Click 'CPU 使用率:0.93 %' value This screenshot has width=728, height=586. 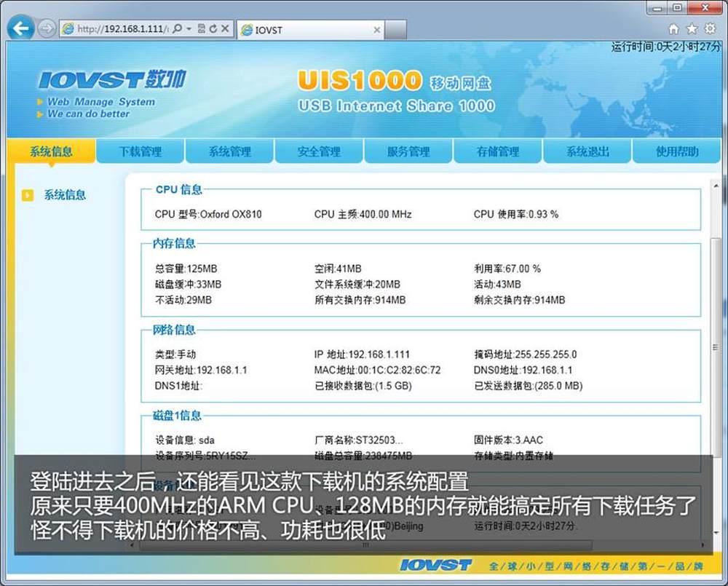click(516, 214)
